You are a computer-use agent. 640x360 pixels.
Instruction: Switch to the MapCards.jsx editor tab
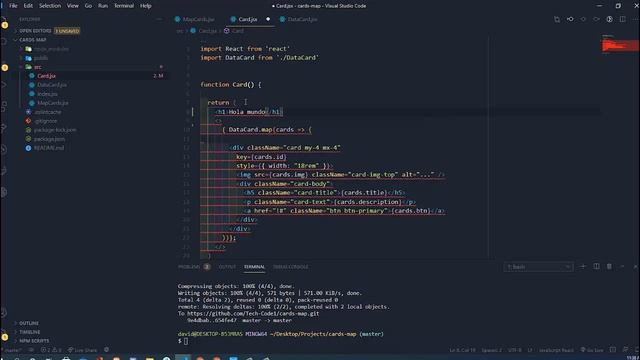195,19
